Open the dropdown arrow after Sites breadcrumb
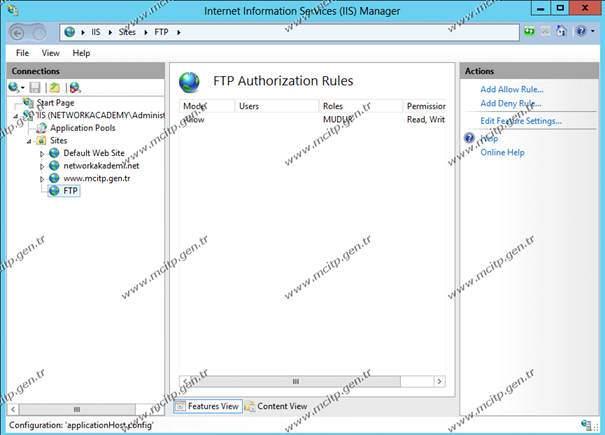The width and height of the screenshot is (605, 435). pos(146,32)
